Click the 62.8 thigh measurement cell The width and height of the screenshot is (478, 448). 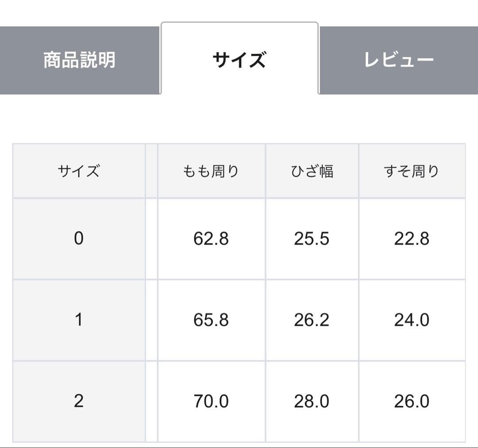[211, 239]
